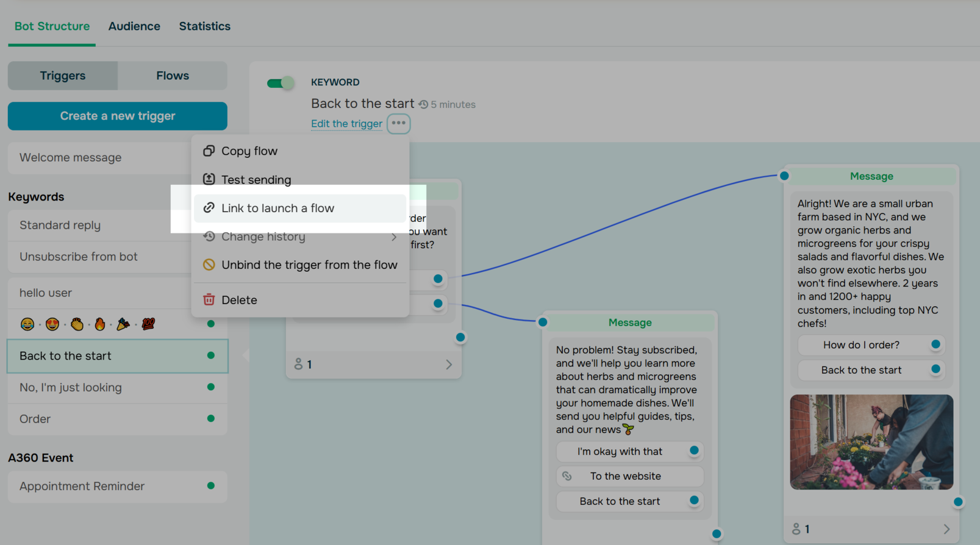Select the Standard reply keyword
The image size is (980, 545).
pos(99,225)
